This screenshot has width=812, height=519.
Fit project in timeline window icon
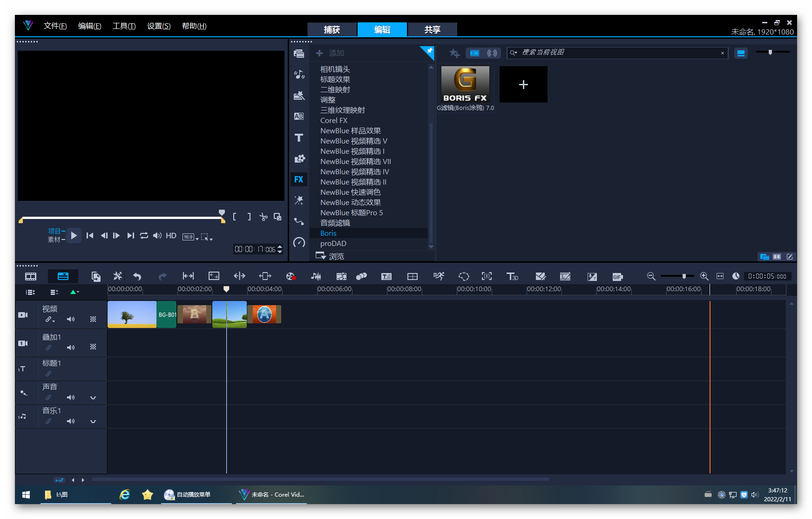click(x=720, y=276)
